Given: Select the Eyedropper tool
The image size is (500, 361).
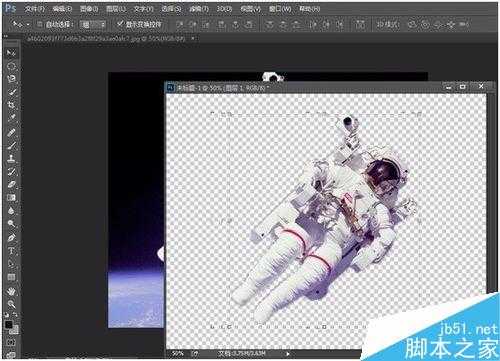Looking at the screenshot, I should click(x=11, y=118).
